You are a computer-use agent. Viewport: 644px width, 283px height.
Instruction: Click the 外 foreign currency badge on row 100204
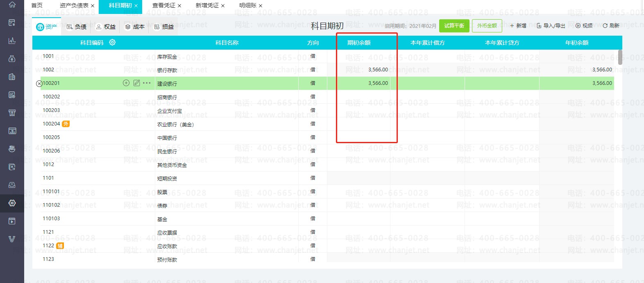coord(66,124)
